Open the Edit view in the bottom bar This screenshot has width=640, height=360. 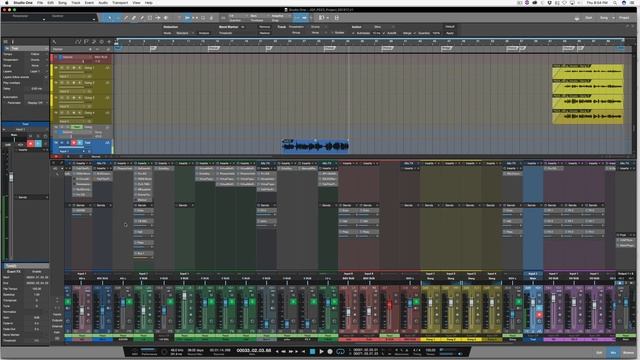pyautogui.click(x=599, y=353)
